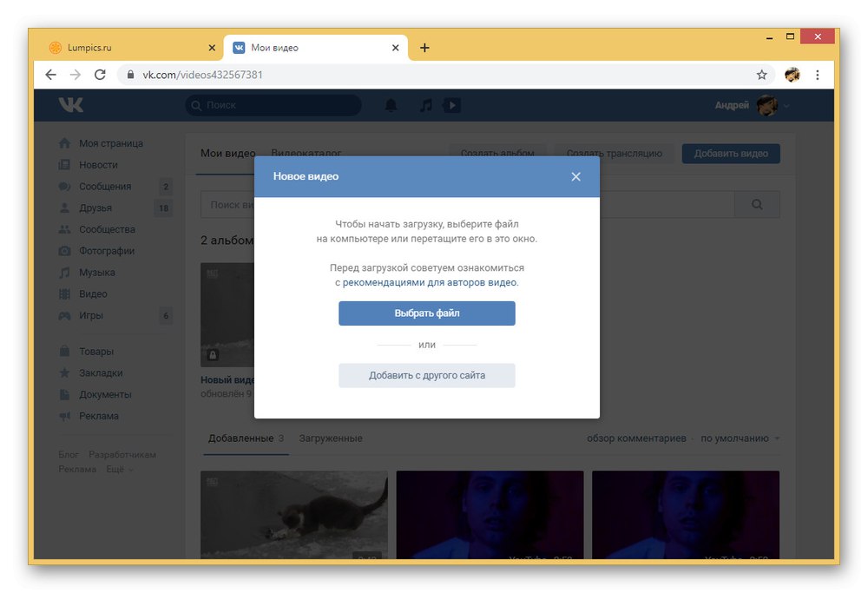Click Chrome profile avatar icon
The image size is (868, 593).
tap(792, 75)
